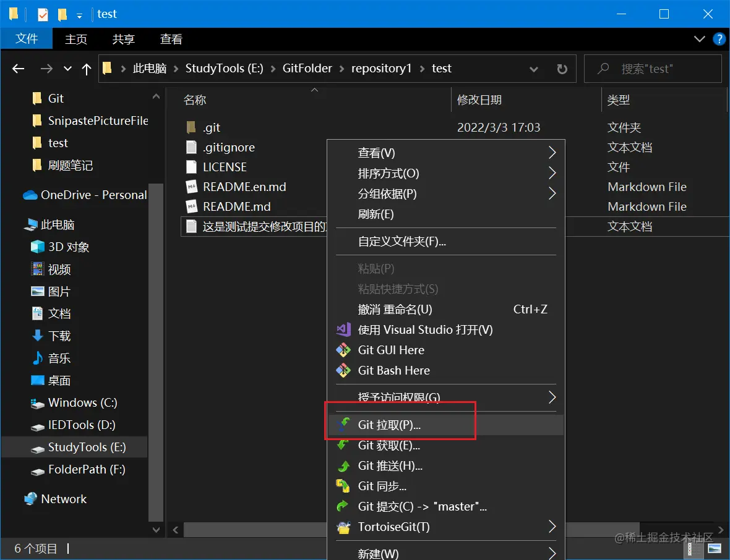The height and width of the screenshot is (560, 730).
Task: Click the 名称 column header
Action: [314, 100]
